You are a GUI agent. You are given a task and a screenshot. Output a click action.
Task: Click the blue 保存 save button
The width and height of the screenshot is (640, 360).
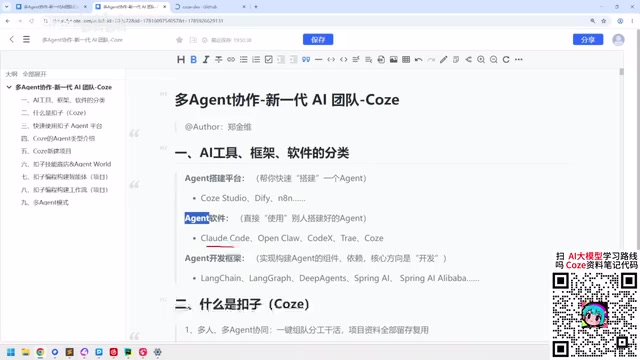[318, 40]
